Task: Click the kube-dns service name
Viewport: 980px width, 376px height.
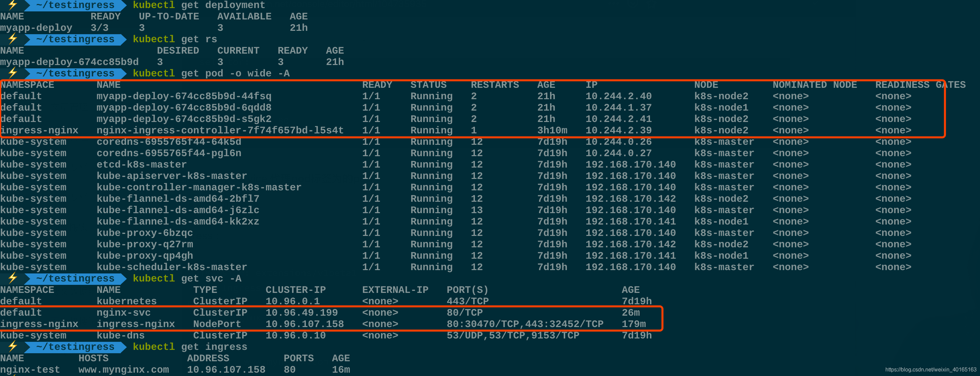Action: click(121, 335)
